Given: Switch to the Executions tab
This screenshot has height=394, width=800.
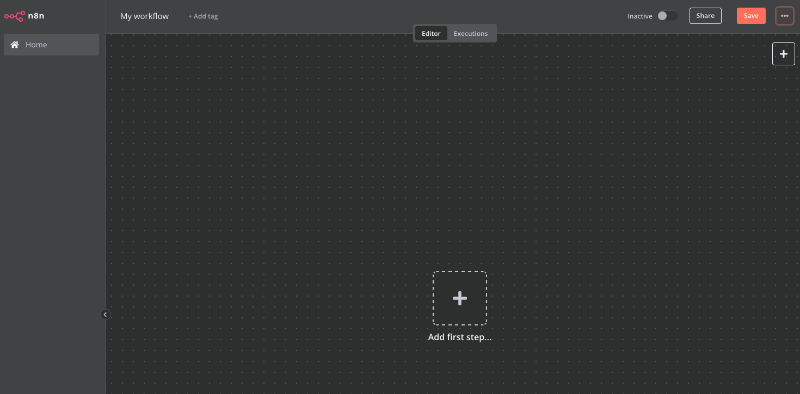Looking at the screenshot, I should (470, 34).
